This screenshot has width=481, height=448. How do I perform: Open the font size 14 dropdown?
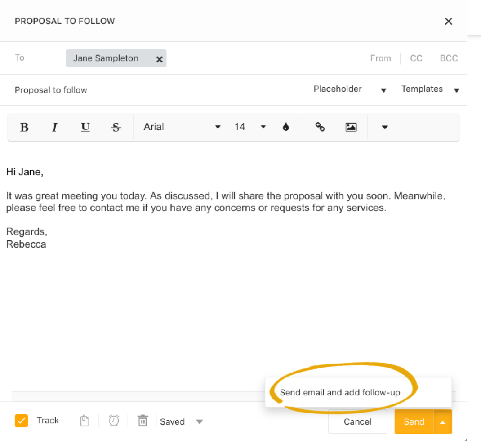tap(250, 127)
